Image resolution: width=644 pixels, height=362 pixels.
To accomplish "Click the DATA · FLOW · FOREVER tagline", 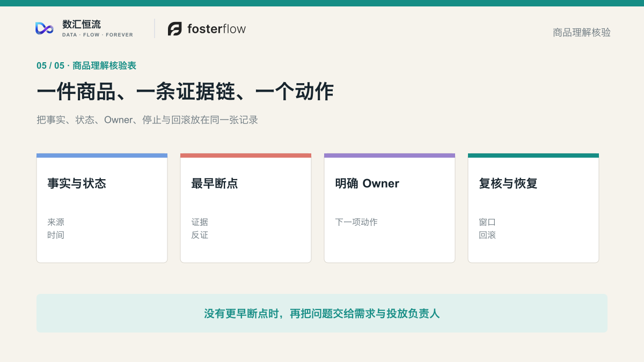I will [x=98, y=35].
